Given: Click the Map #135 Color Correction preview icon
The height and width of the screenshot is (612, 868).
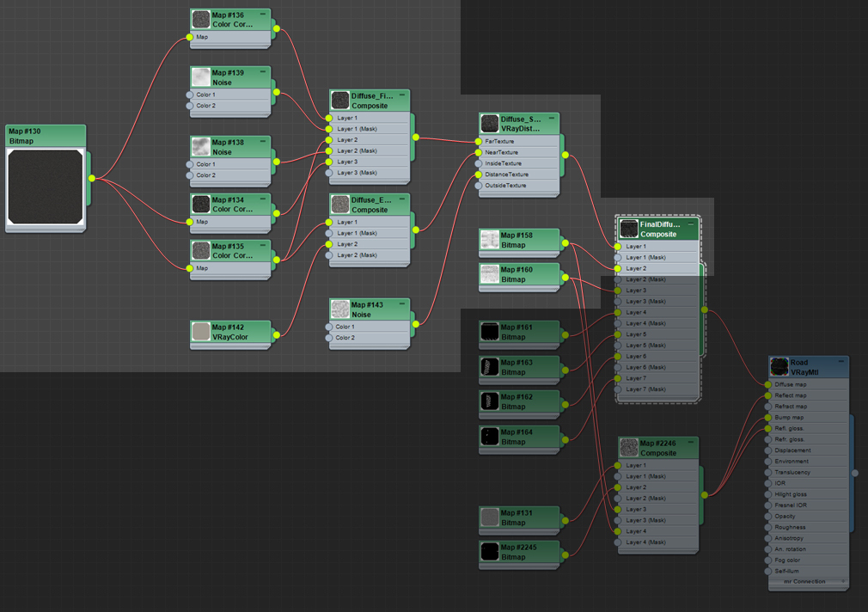Looking at the screenshot, I should point(200,250).
